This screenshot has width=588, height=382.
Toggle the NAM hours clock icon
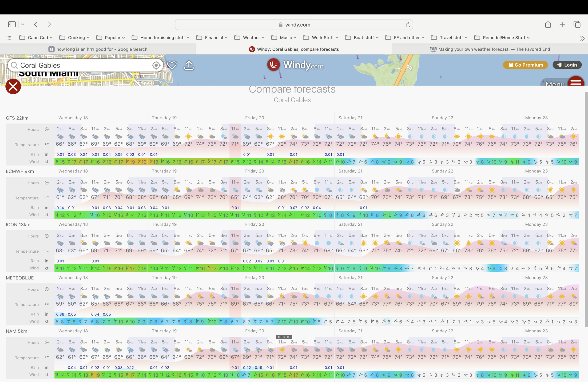[x=47, y=342]
